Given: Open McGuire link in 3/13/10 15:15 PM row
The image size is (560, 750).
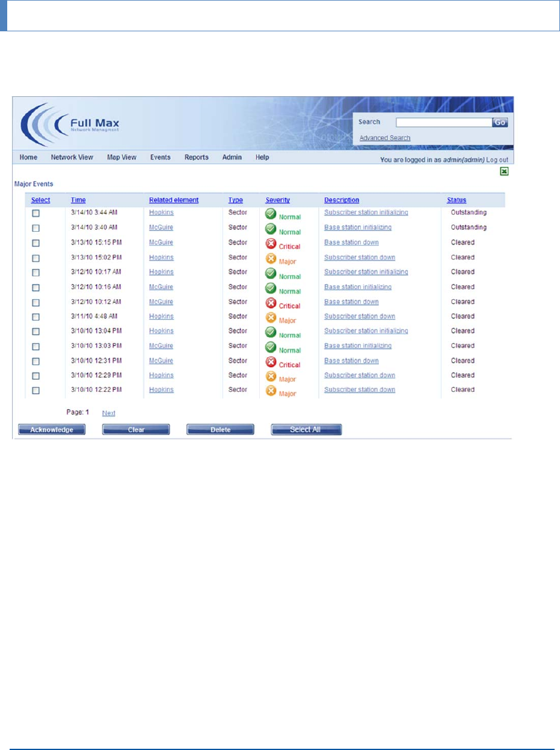Looking at the screenshot, I should [x=161, y=243].
